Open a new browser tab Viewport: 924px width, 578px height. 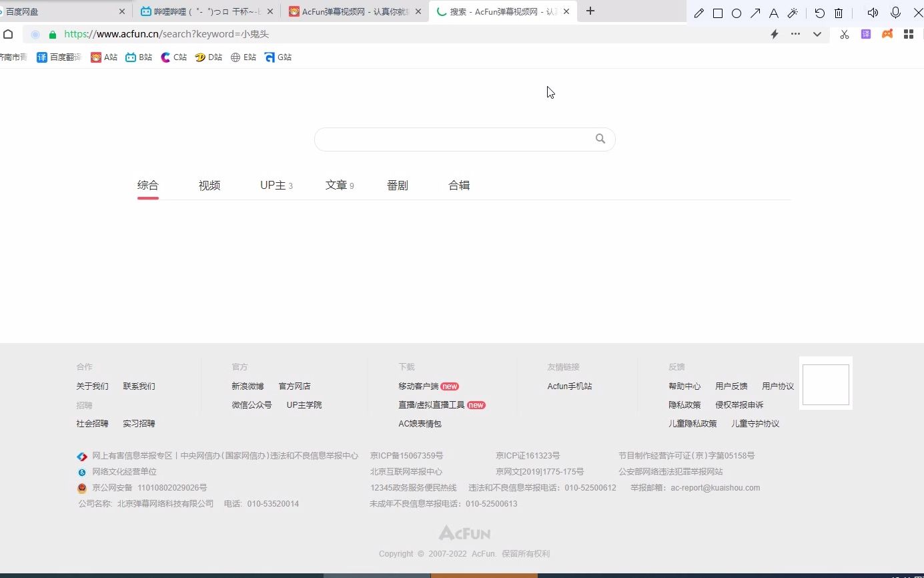(590, 11)
